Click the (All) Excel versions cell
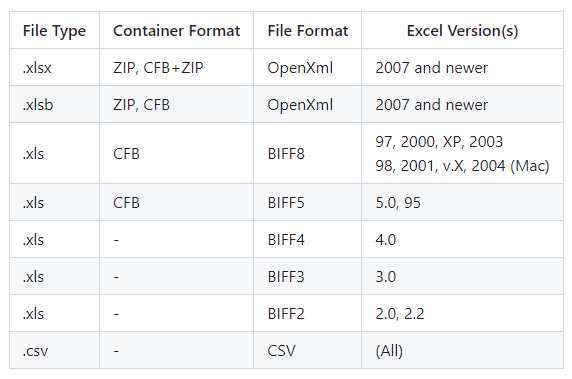The width and height of the screenshot is (572, 379). pos(463,351)
